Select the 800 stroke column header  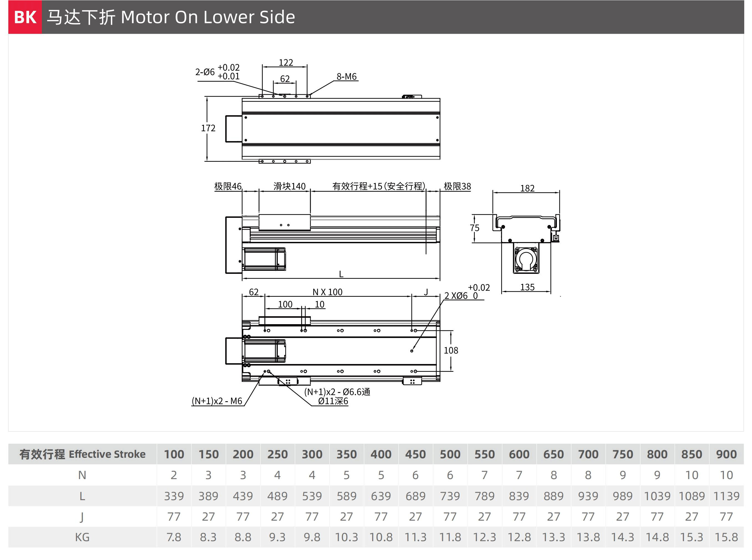coord(657,454)
